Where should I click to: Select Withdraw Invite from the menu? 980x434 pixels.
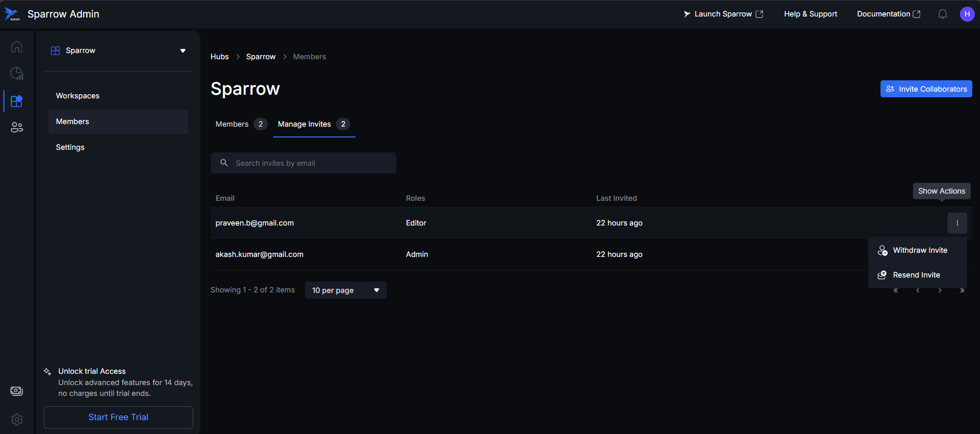pos(919,250)
